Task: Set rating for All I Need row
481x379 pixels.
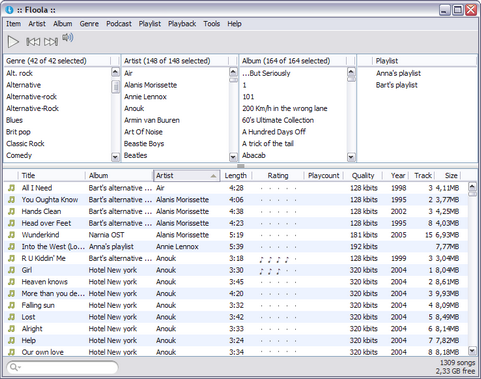Action: (278, 188)
